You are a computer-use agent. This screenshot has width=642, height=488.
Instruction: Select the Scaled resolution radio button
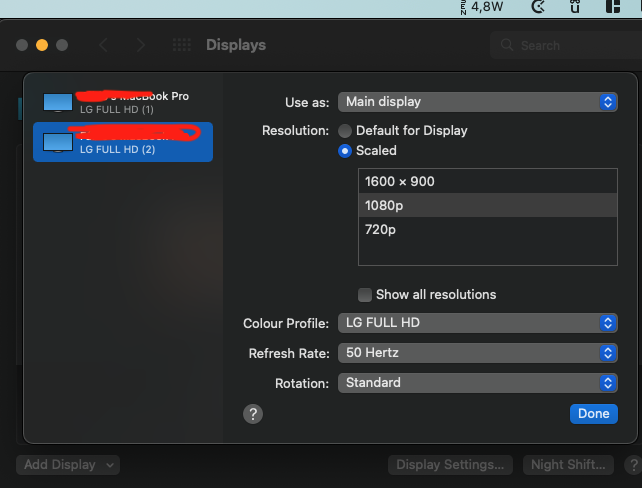click(x=345, y=151)
